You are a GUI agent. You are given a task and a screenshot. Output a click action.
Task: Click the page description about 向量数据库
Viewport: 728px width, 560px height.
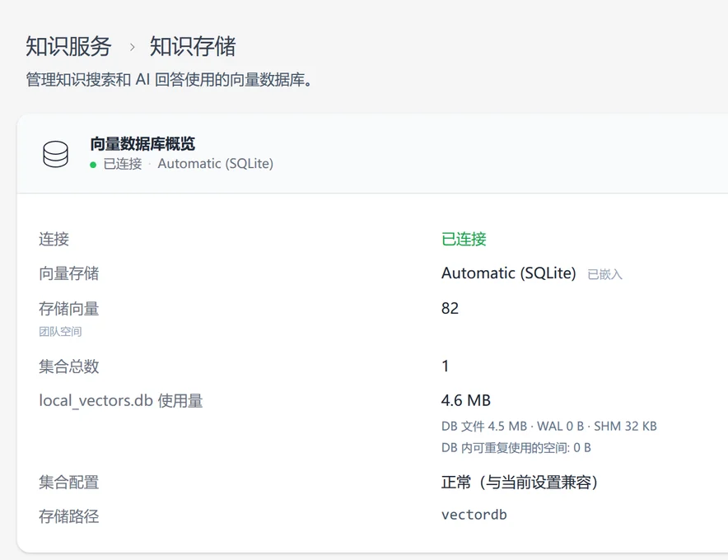[x=170, y=80]
